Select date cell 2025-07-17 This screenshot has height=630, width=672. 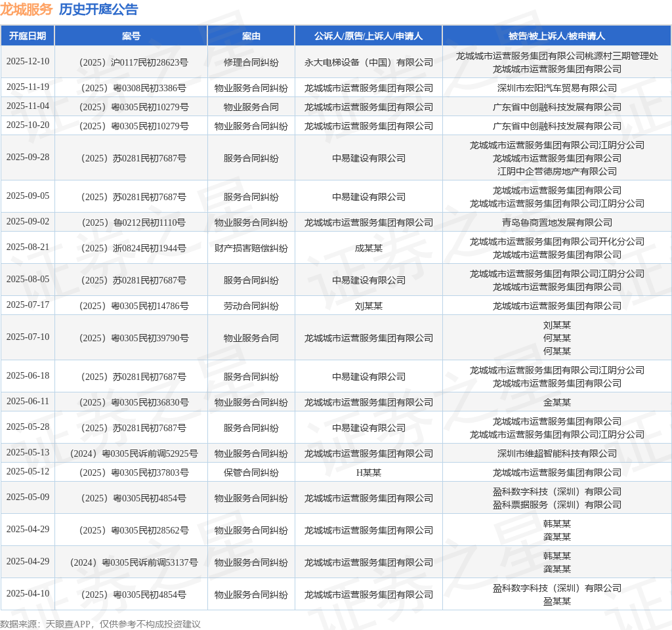tap(28, 305)
